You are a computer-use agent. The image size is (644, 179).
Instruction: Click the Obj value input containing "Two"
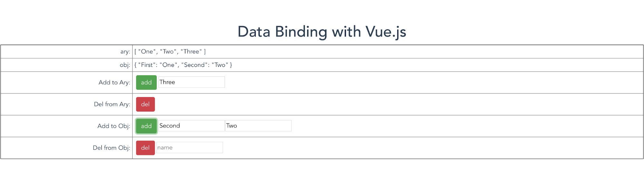(x=258, y=126)
